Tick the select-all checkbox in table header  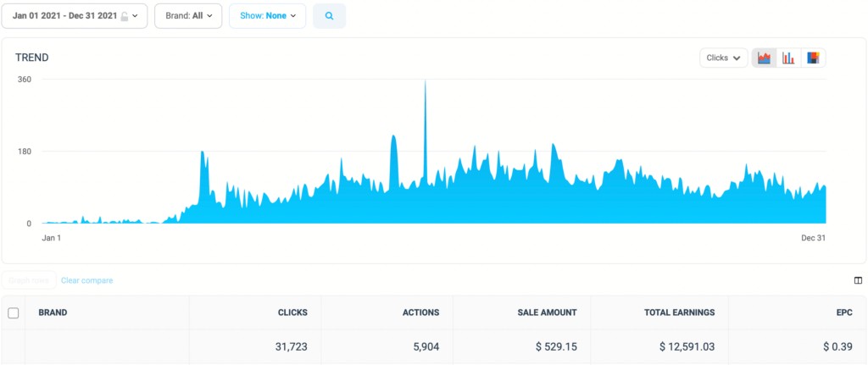[x=14, y=313]
